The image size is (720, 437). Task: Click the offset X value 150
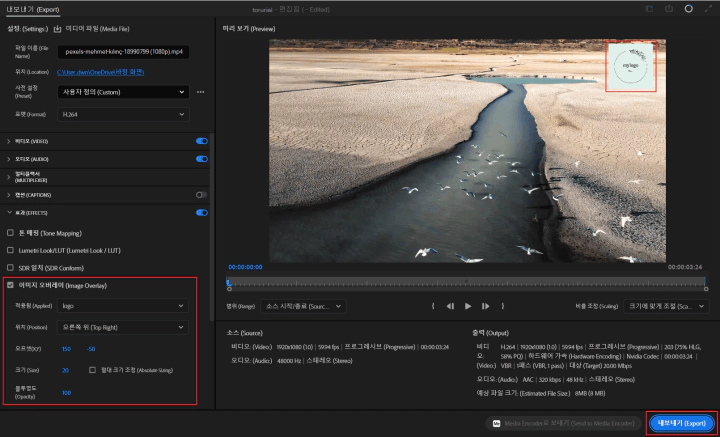[66, 349]
